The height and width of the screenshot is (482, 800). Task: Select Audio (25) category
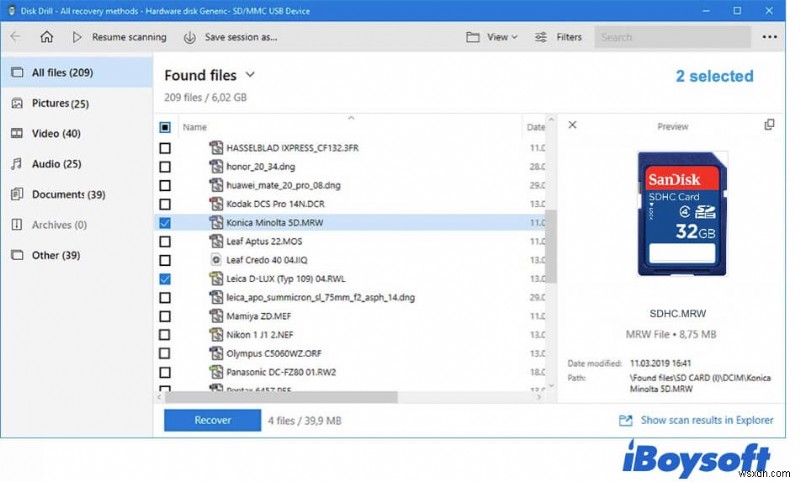[77, 164]
